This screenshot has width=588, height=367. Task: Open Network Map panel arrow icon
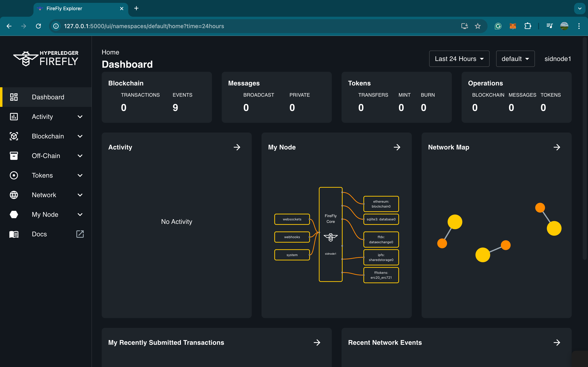point(557,147)
